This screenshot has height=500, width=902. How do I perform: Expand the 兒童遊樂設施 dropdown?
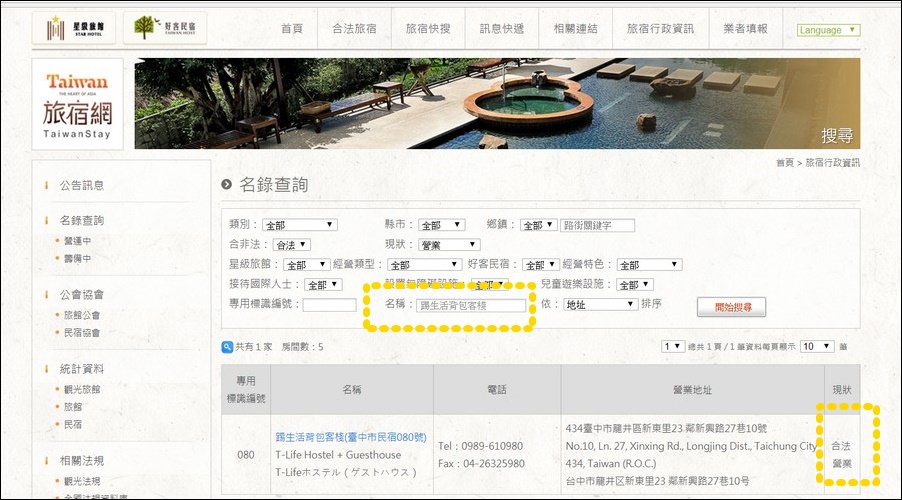point(635,284)
